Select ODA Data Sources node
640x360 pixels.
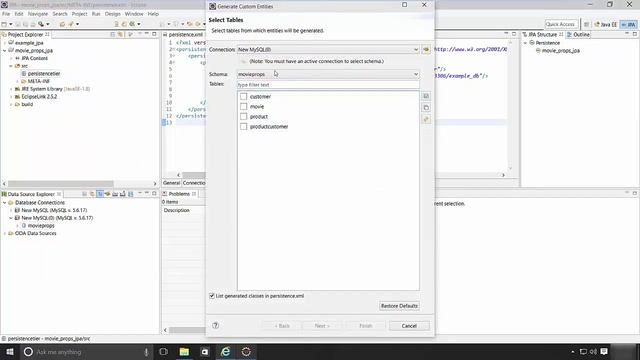[36, 233]
